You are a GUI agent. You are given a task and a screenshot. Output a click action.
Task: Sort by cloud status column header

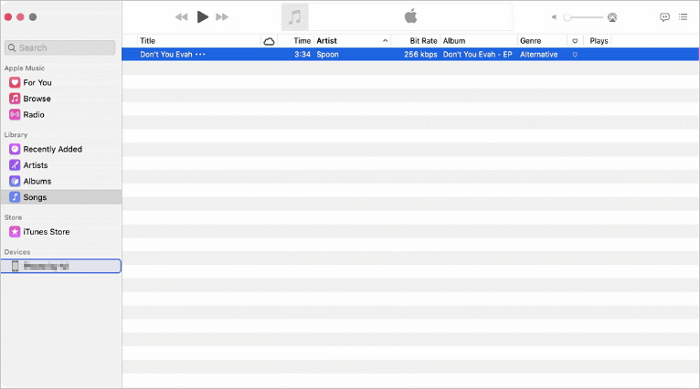coord(269,41)
